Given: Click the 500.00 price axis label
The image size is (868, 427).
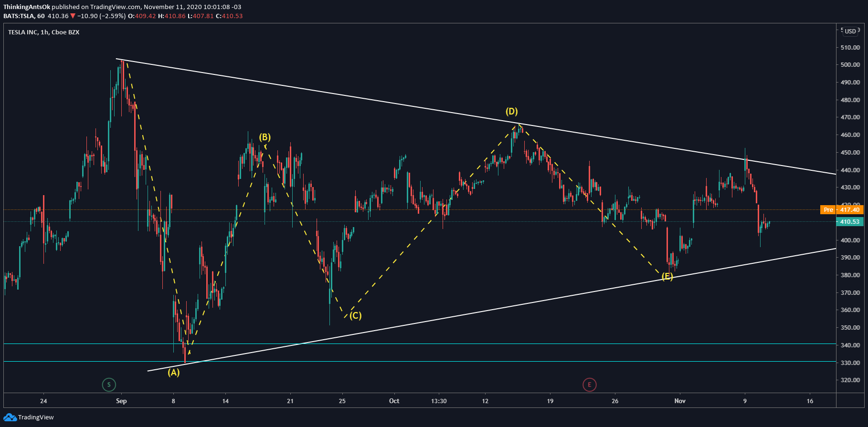Looking at the screenshot, I should coord(850,65).
